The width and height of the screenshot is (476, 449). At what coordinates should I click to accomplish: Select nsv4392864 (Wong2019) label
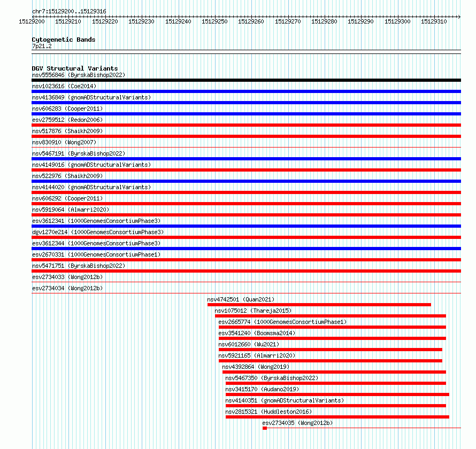(256, 367)
